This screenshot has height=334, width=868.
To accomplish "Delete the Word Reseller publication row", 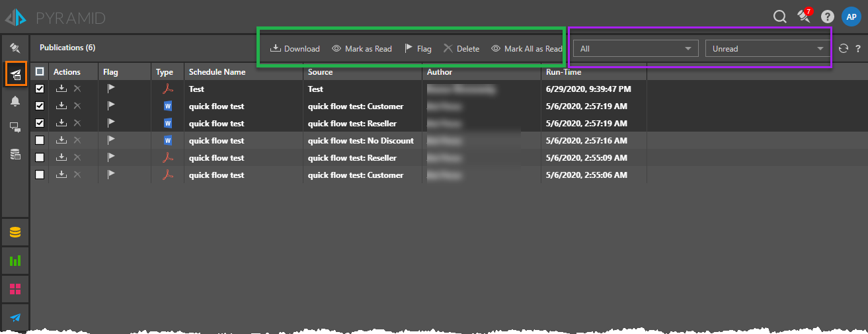I will click(x=77, y=123).
